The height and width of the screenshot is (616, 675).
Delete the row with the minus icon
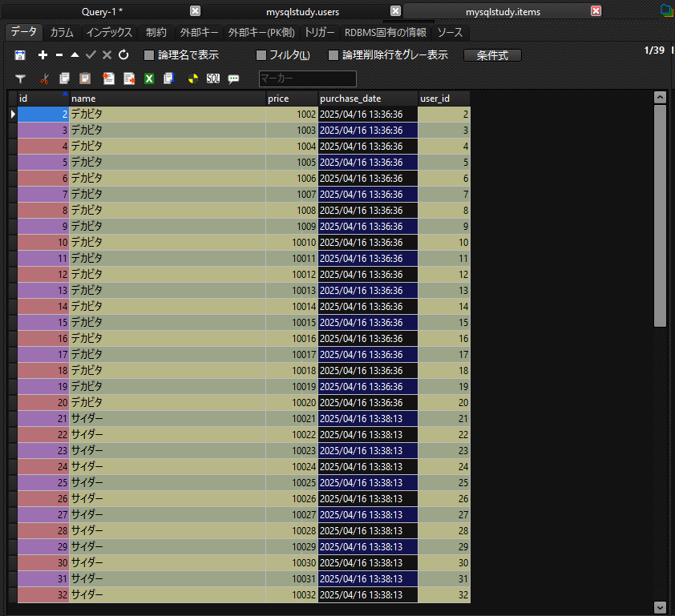tap(59, 55)
